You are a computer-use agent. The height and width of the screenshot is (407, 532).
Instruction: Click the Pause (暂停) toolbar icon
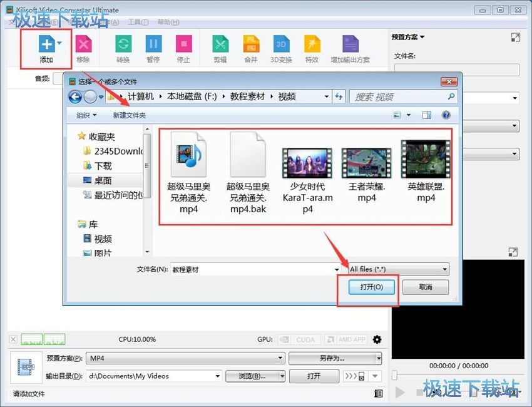click(x=153, y=44)
